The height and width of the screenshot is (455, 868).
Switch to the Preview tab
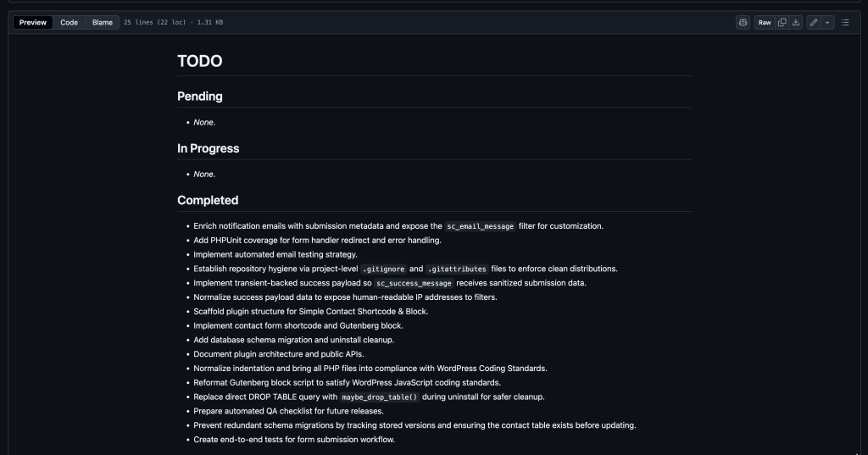click(x=33, y=23)
